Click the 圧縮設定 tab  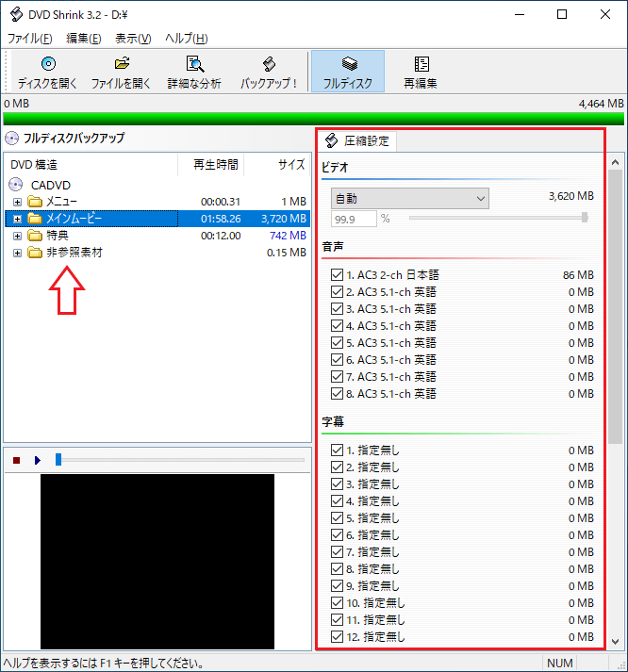click(x=358, y=141)
